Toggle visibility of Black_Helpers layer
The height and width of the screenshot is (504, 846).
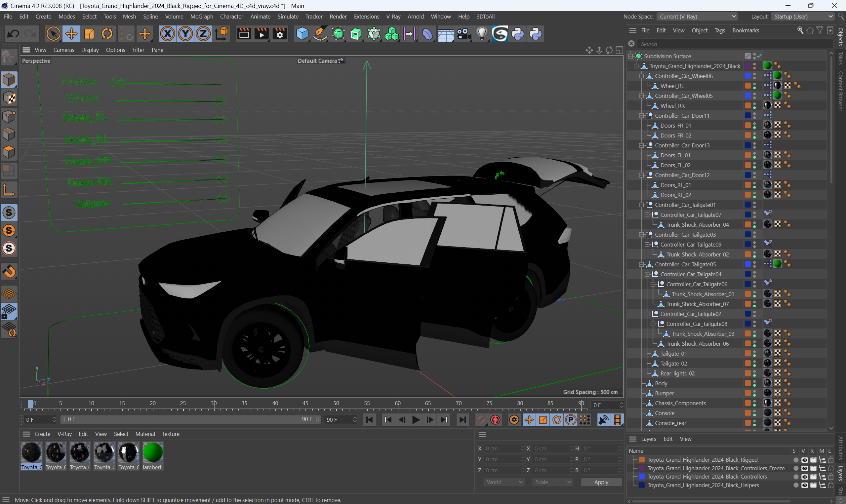(x=804, y=485)
